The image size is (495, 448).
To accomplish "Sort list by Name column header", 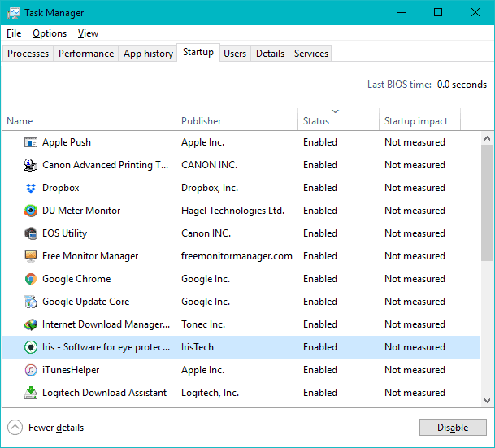I will 89,121.
